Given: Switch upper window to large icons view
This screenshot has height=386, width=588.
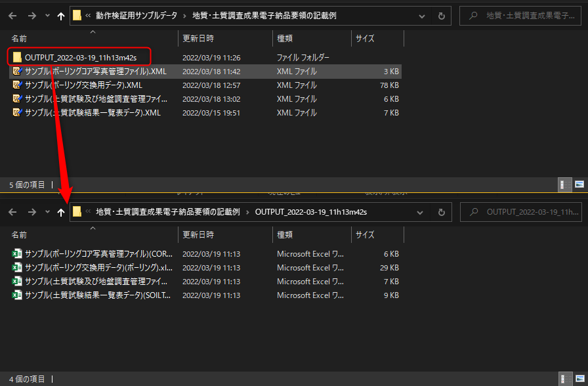Looking at the screenshot, I should [x=579, y=185].
